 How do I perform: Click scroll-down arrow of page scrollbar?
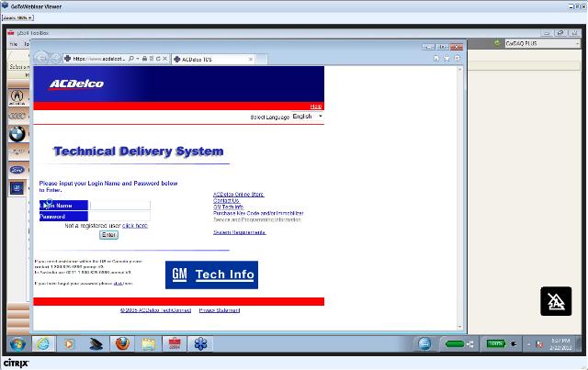pyautogui.click(x=460, y=327)
